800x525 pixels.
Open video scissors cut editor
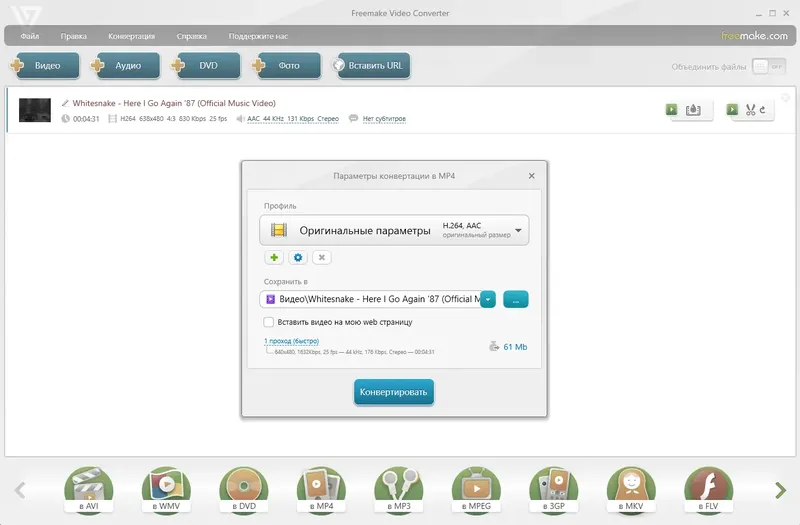pos(750,110)
